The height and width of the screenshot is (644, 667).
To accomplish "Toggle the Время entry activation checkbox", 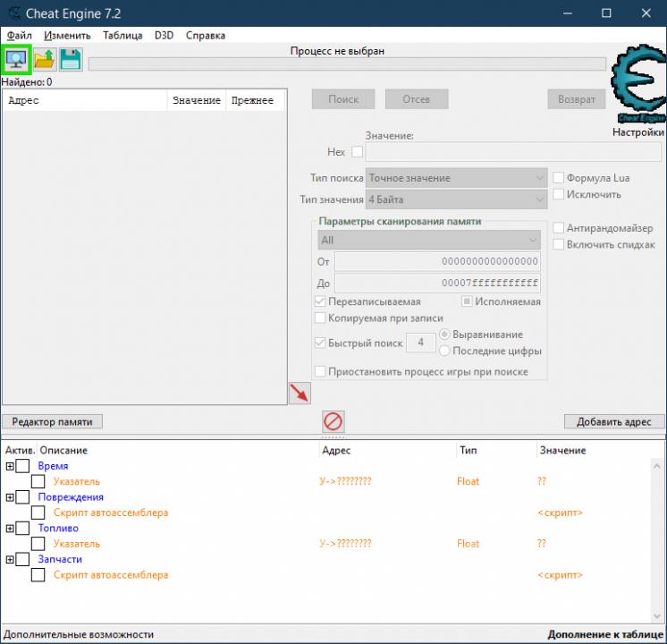I will (23, 466).
